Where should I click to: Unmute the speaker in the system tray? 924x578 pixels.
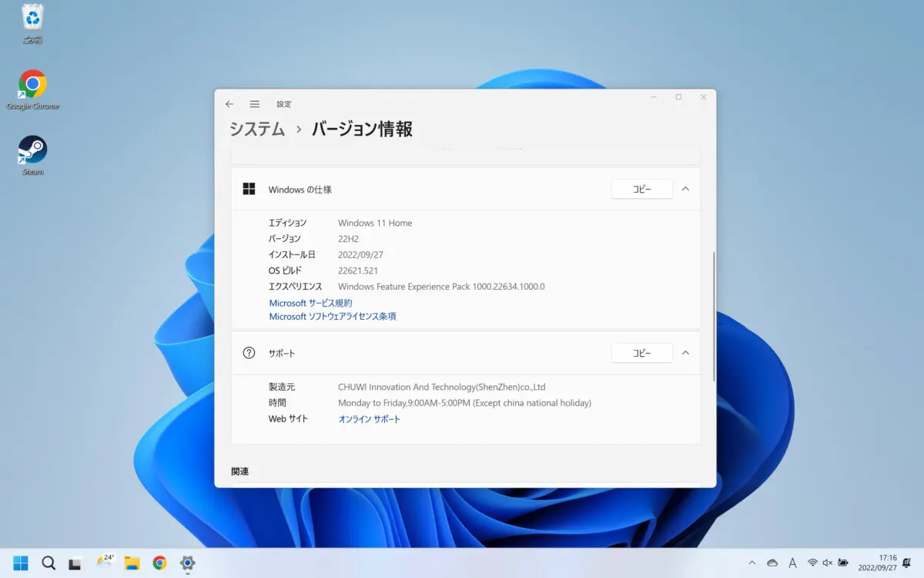(826, 563)
